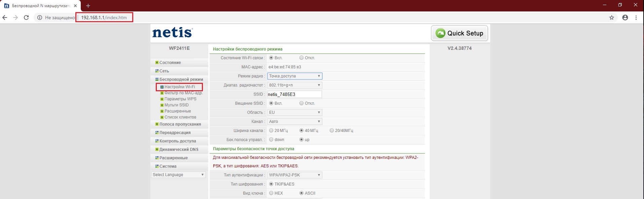Select 20 МГц channel width
The width and height of the screenshot is (644, 199).
[271, 131]
